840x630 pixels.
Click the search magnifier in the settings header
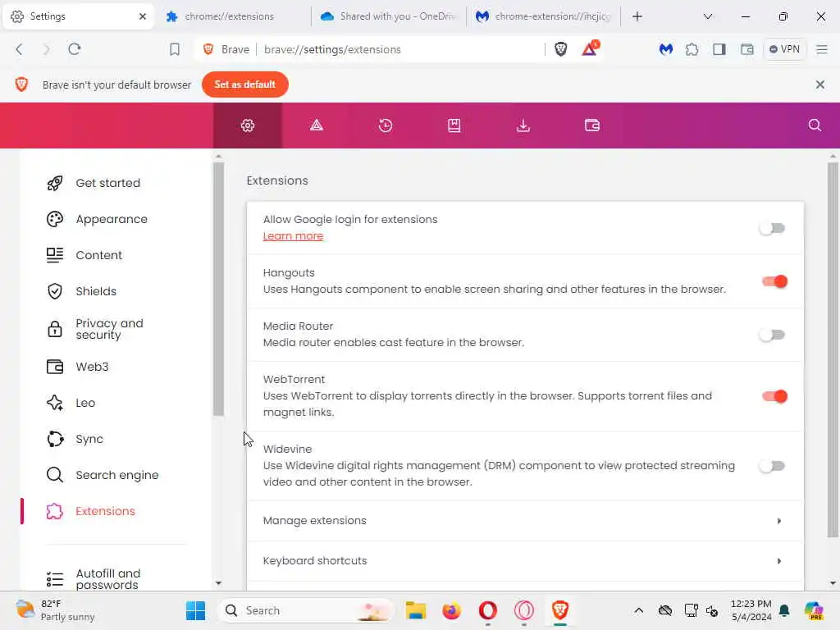click(815, 126)
